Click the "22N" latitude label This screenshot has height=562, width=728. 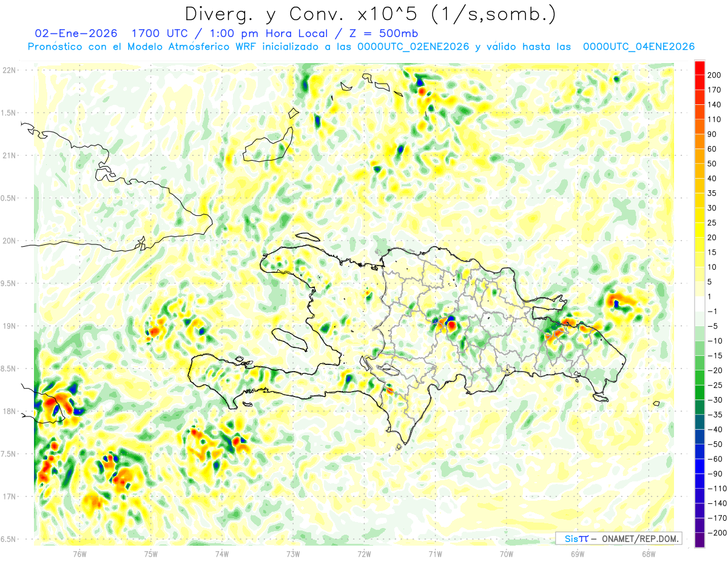click(9, 70)
